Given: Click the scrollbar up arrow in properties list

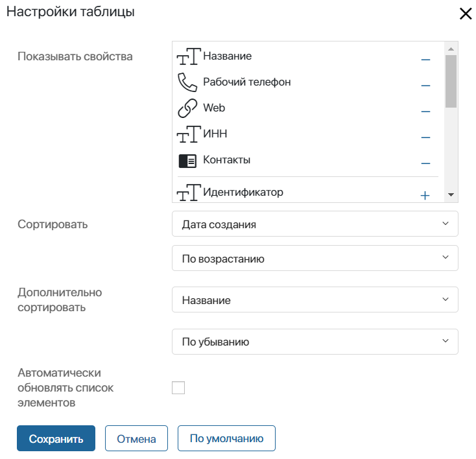Looking at the screenshot, I should coord(451,49).
